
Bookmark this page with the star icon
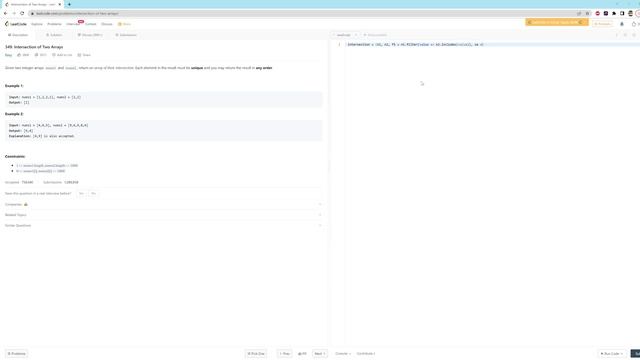(587, 13)
